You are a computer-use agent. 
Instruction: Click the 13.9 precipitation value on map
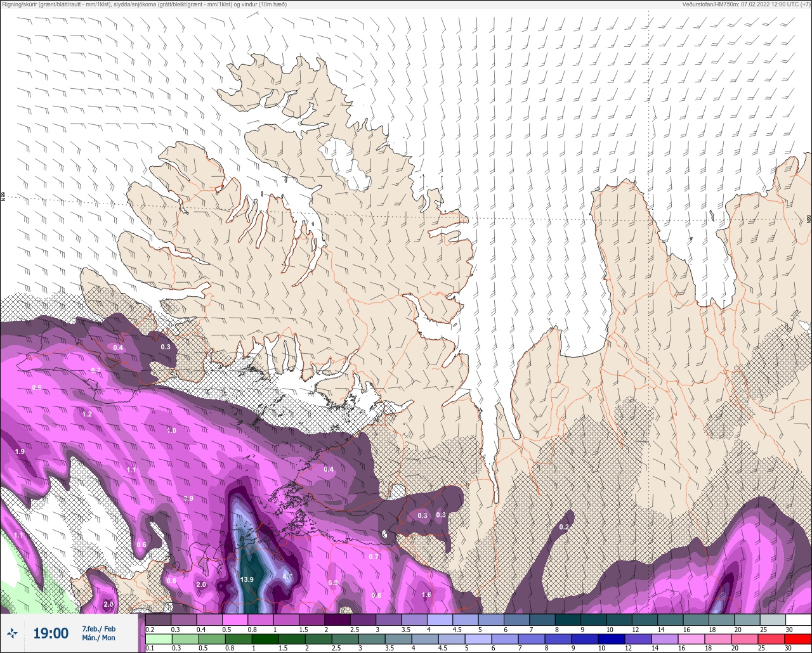(247, 579)
